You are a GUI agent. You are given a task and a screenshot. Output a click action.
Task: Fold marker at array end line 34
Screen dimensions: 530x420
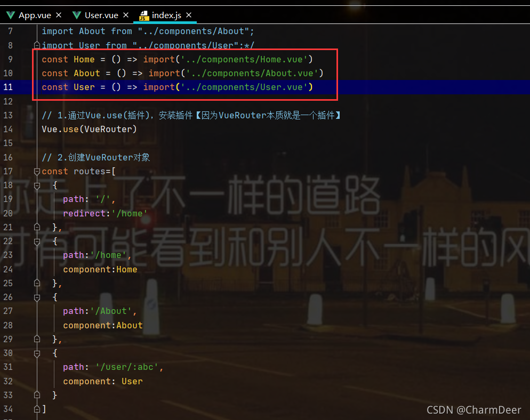coord(37,409)
